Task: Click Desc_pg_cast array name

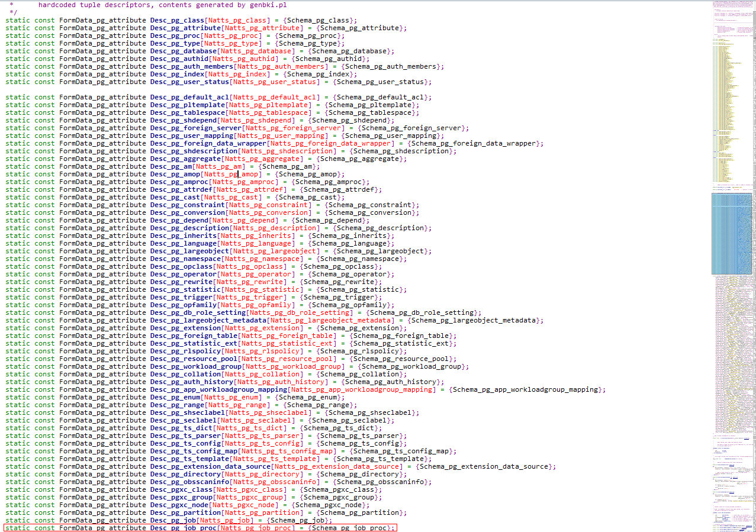Action: pos(175,197)
